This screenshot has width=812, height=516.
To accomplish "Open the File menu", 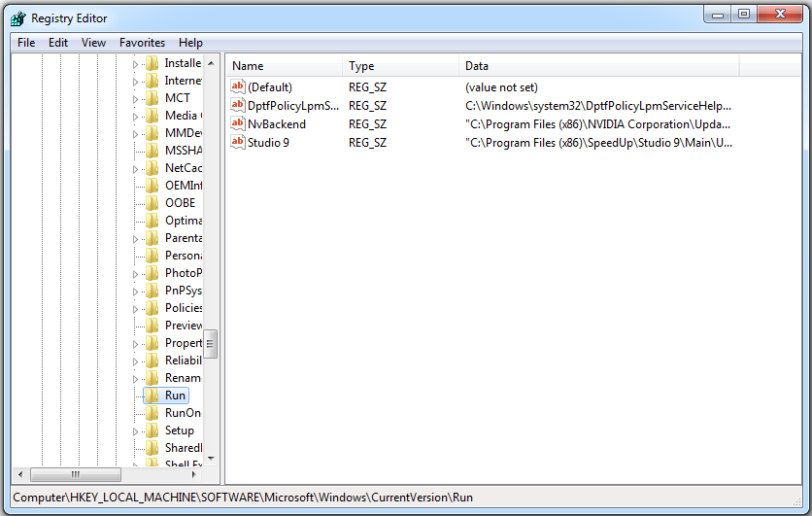I will 26,43.
